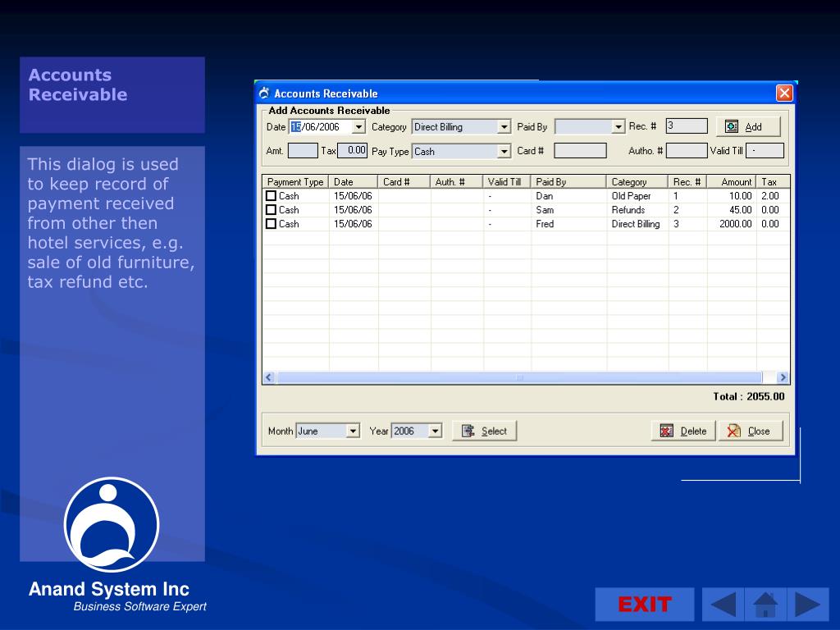Click the Close button icon
Screen dimensions: 840x630
tap(733, 431)
